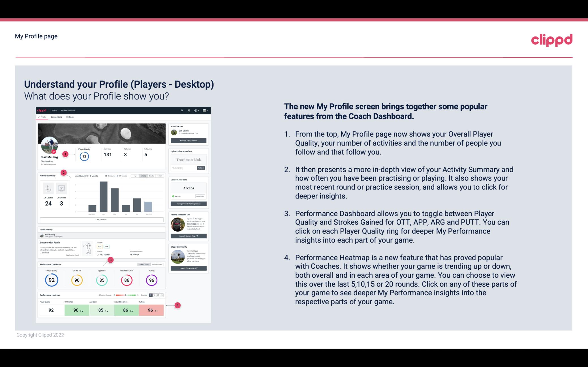Toggle the Off-Course activity filter
Screen dimensions: 588x367
[x=123, y=176]
